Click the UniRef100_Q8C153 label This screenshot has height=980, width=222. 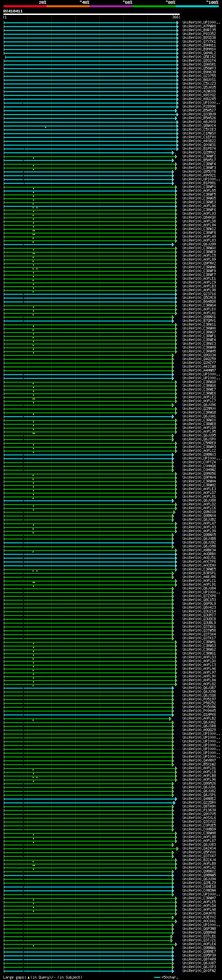199,600
